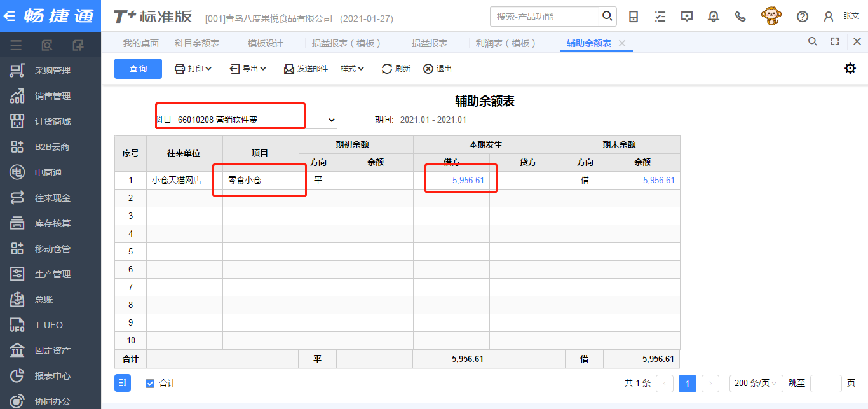The image size is (868, 409).
Task: Click the 往来单位 column header
Action: pos(185,153)
